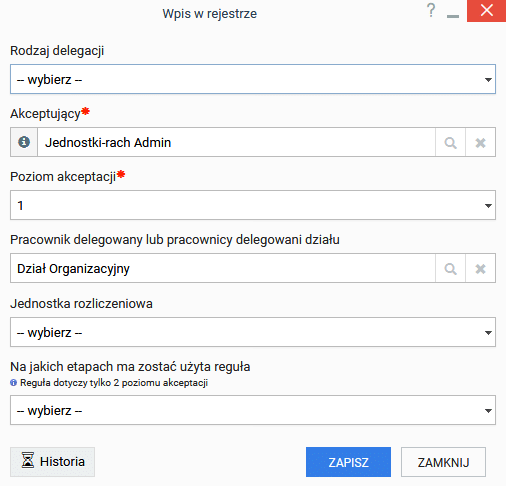Image resolution: width=506 pixels, height=491 pixels.
Task: Focus the Akceptujący field with Jednostki-rach Admin
Action: pos(236,142)
